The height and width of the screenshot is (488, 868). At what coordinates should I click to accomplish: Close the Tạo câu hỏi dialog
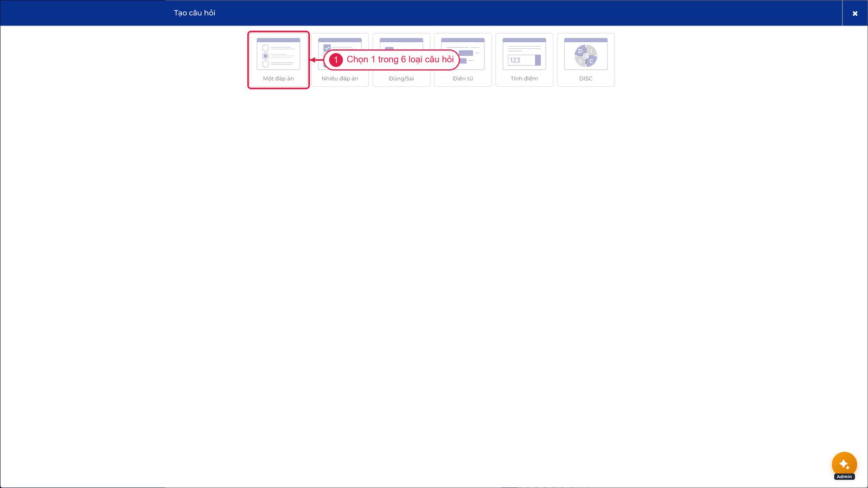(x=855, y=13)
